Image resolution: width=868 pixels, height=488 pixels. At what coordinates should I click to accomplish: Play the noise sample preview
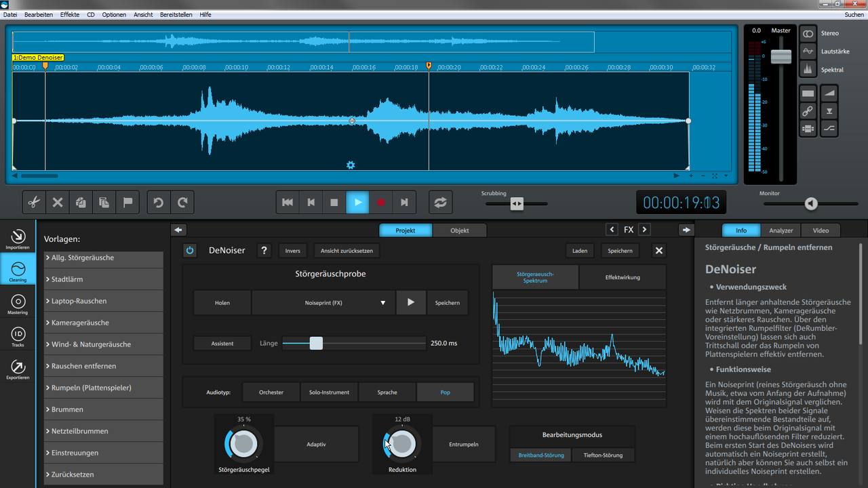410,302
